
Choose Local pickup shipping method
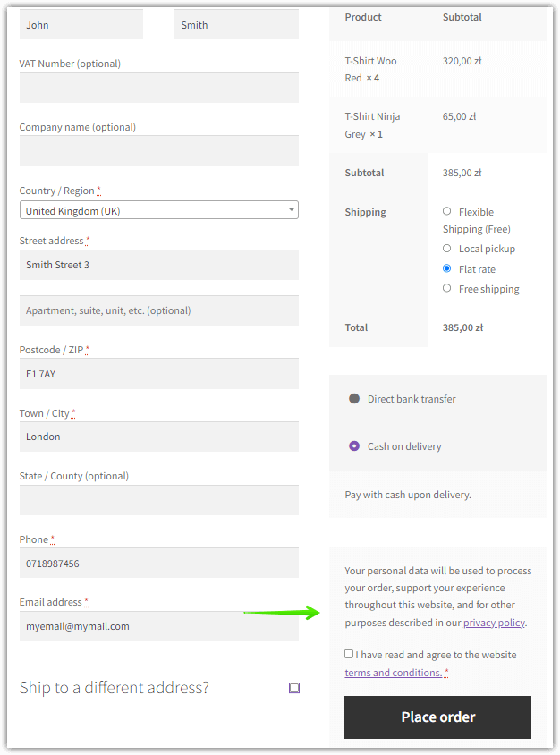tap(446, 249)
